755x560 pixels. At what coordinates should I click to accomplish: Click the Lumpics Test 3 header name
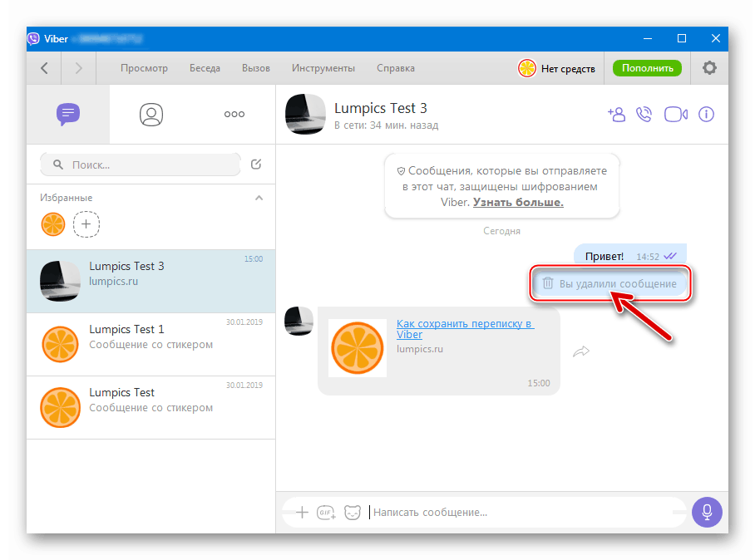pos(380,108)
